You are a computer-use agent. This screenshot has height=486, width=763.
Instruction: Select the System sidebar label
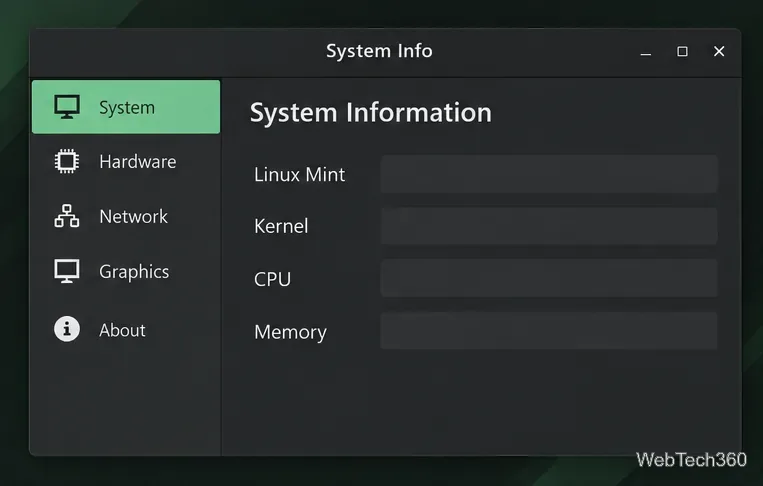tap(127, 108)
